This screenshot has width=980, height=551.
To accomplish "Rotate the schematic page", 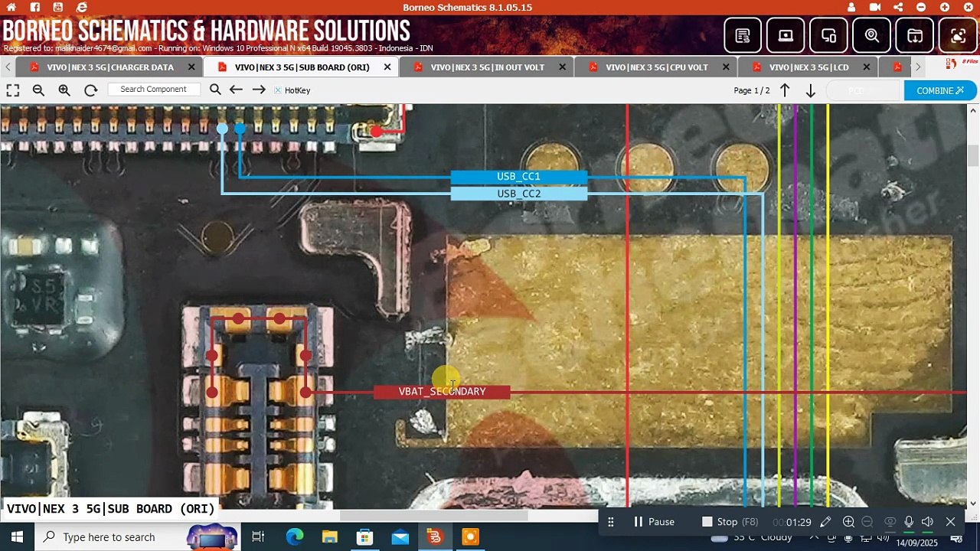I will [90, 90].
